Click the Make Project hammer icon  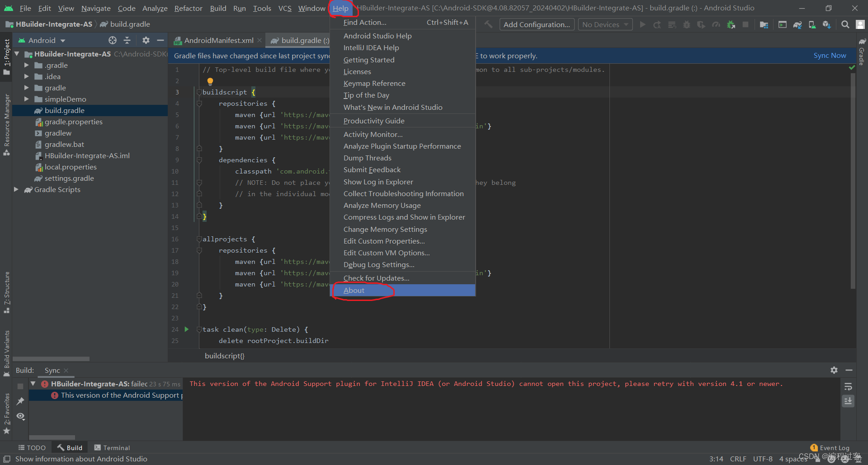(489, 24)
